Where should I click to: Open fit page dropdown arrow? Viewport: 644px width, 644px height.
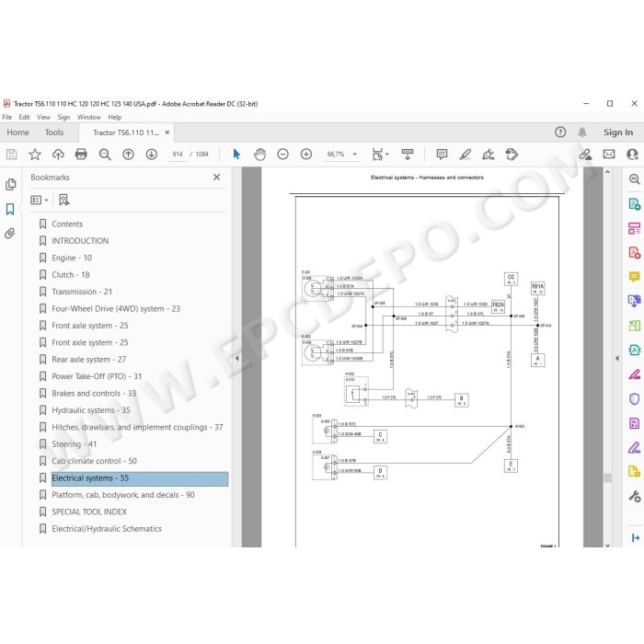pos(387,155)
